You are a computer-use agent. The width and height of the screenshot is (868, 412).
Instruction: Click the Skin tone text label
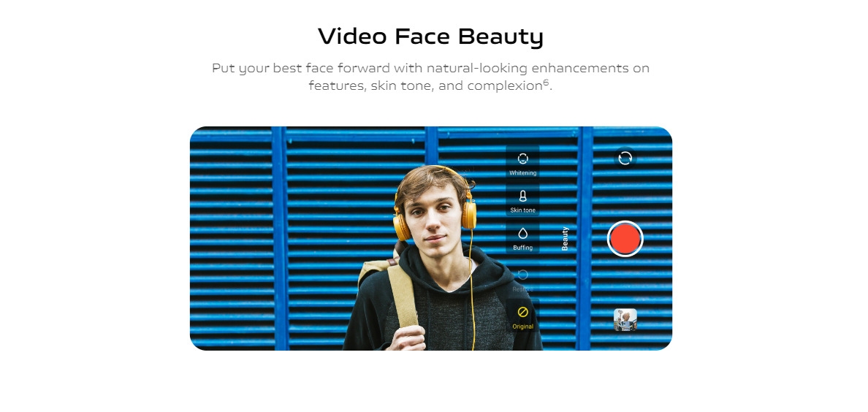522,210
